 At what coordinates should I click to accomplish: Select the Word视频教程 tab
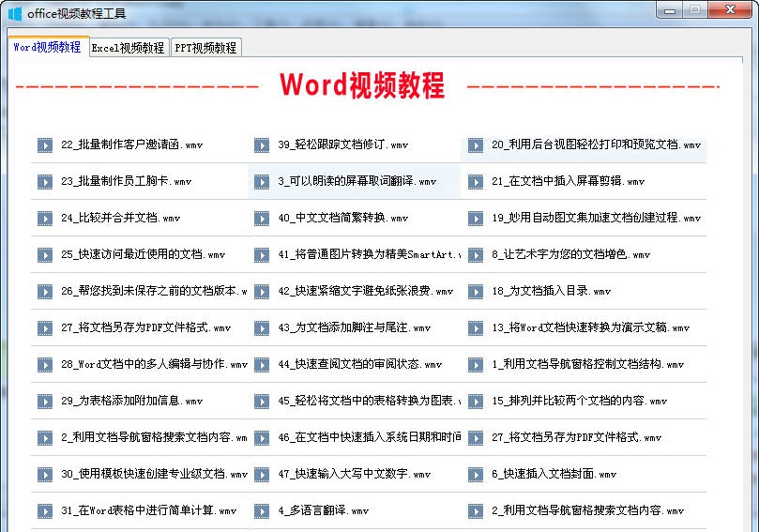[x=47, y=47]
